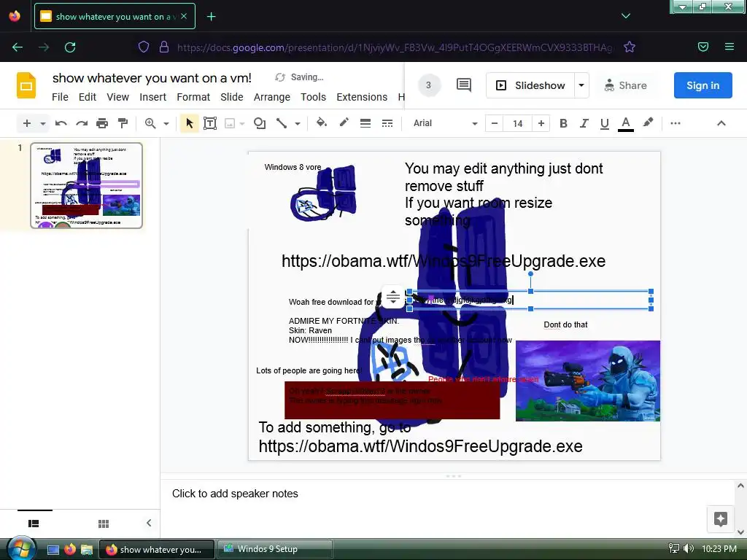Viewport: 747px width, 560px height.
Task: Toggle Underline formatting
Action: pos(604,123)
